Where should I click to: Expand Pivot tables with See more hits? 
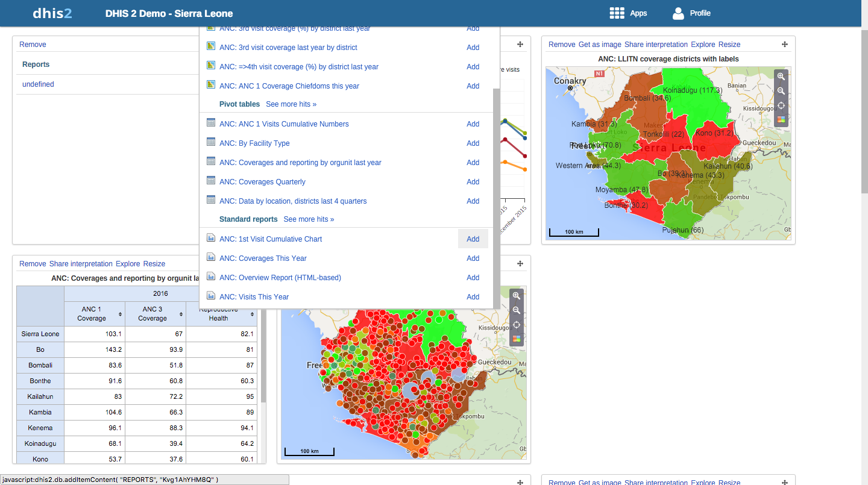click(x=291, y=104)
